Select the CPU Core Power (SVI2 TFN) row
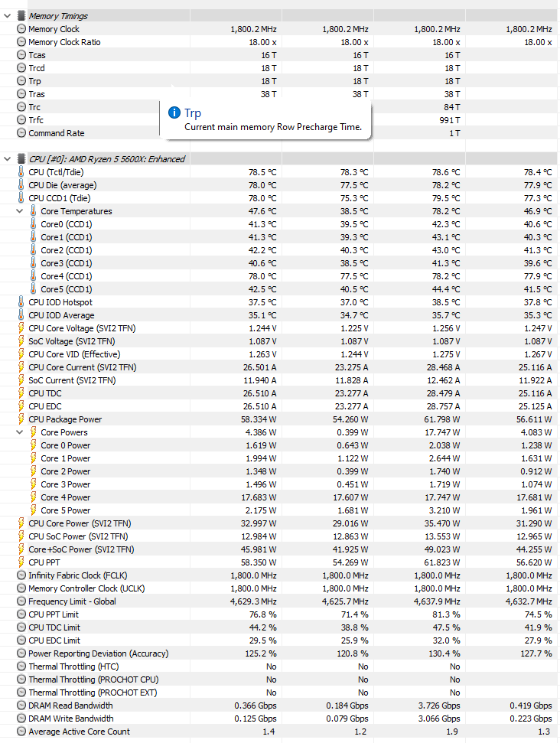560x743 pixels. [280, 523]
